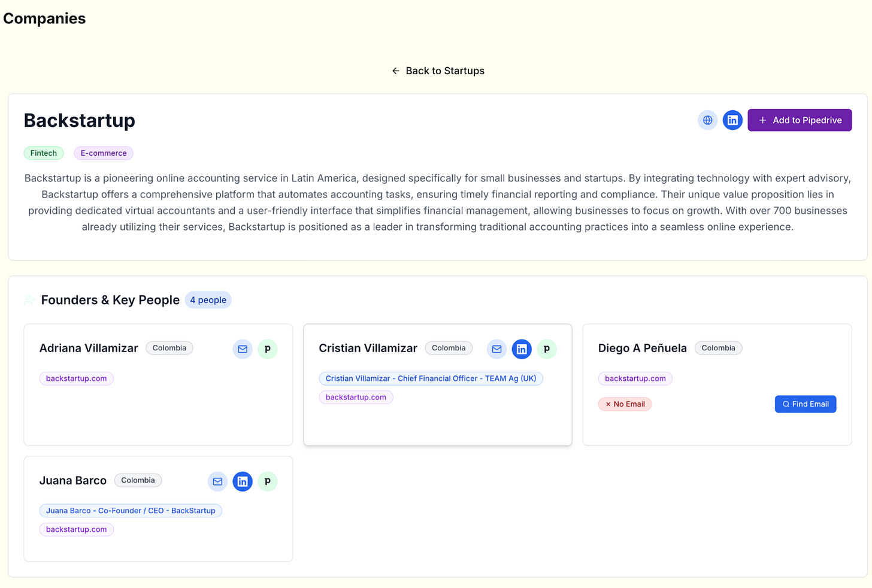The height and width of the screenshot is (588, 872).
Task: Click the Companies page heading
Action: click(x=44, y=19)
